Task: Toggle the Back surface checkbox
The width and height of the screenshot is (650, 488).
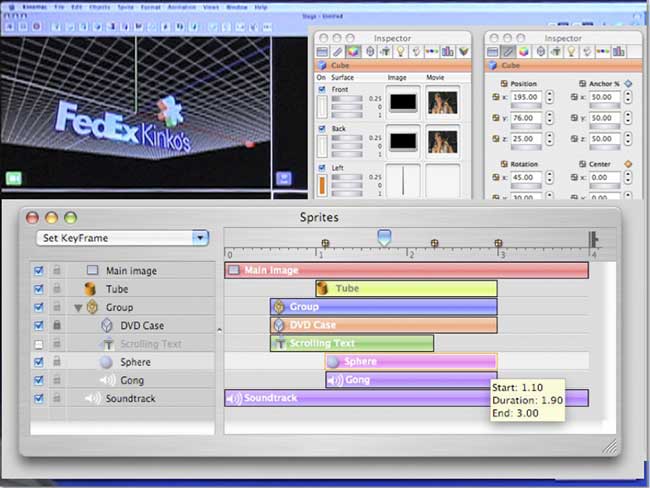Action: coord(322,129)
